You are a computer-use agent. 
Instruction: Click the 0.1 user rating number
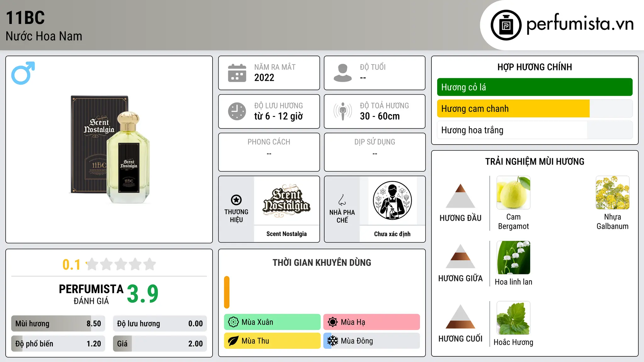tap(71, 265)
